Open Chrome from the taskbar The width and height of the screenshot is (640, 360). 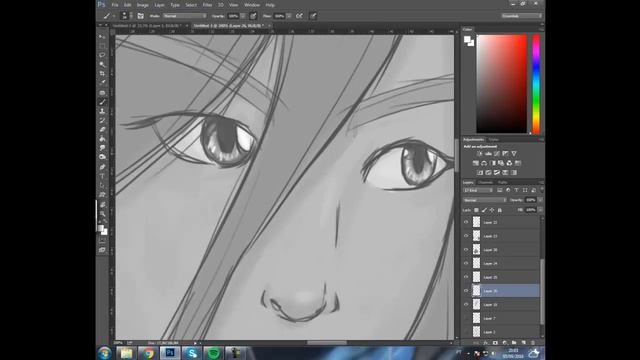pos(148,353)
